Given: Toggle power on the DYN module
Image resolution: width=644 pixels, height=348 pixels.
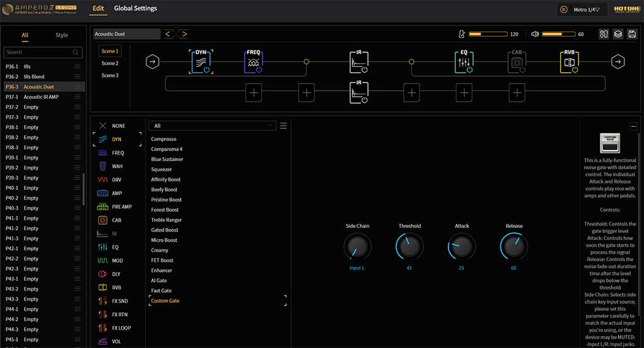Looking at the screenshot, I should pos(206,70).
